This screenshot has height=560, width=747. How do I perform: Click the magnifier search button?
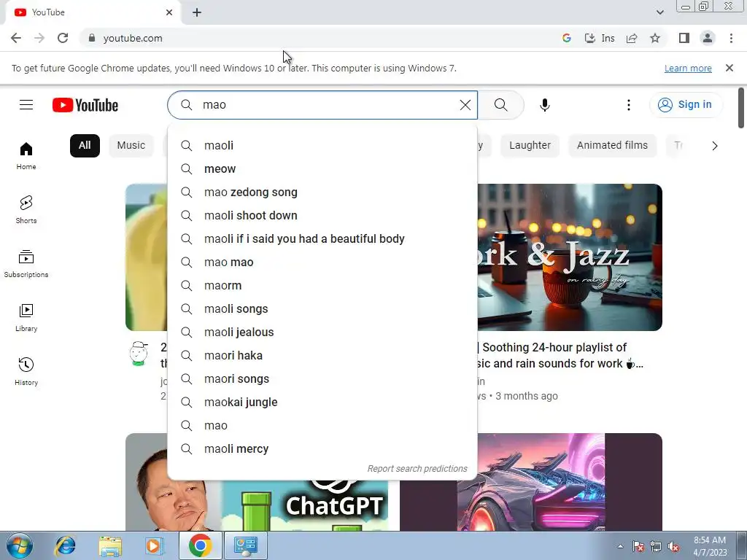[500, 105]
